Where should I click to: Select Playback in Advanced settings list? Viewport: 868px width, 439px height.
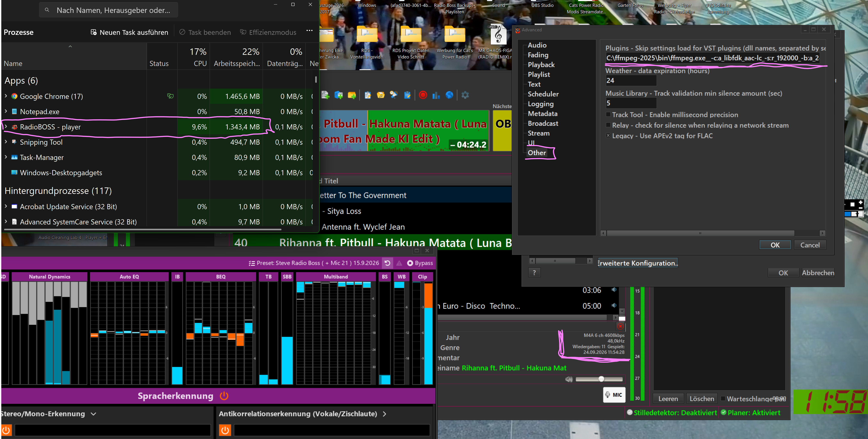click(x=541, y=65)
